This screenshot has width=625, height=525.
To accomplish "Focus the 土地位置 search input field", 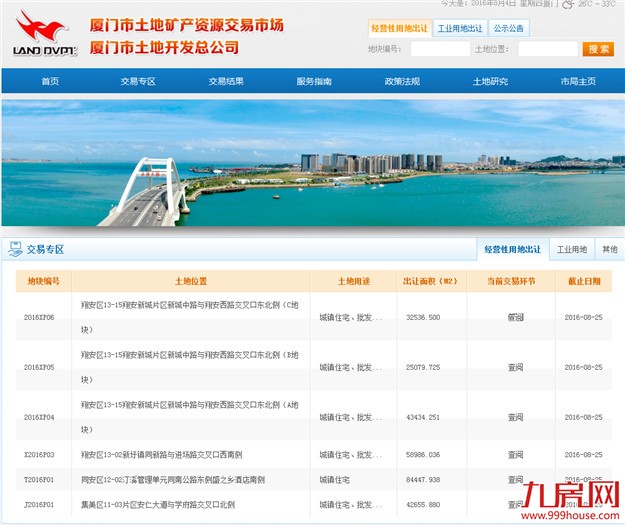I will (x=548, y=49).
